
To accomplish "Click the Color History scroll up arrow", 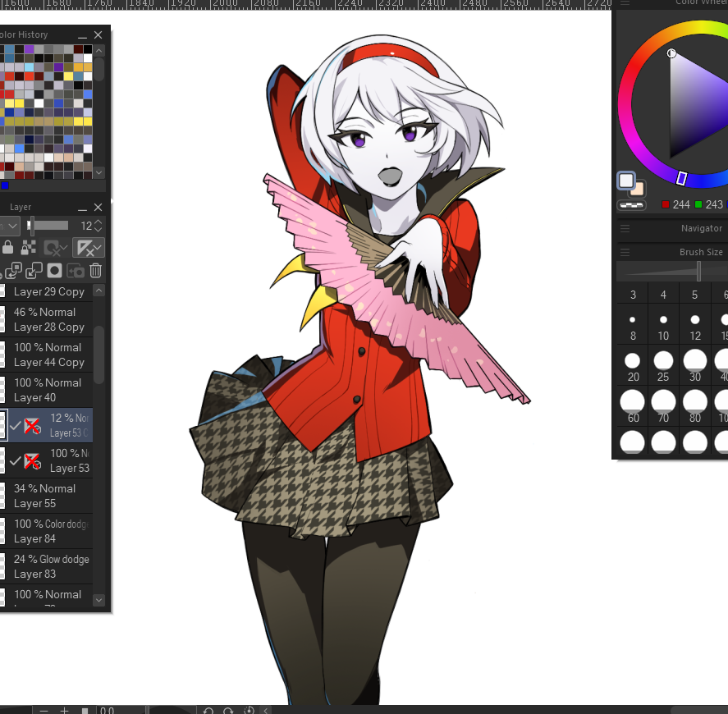I will pyautogui.click(x=98, y=50).
